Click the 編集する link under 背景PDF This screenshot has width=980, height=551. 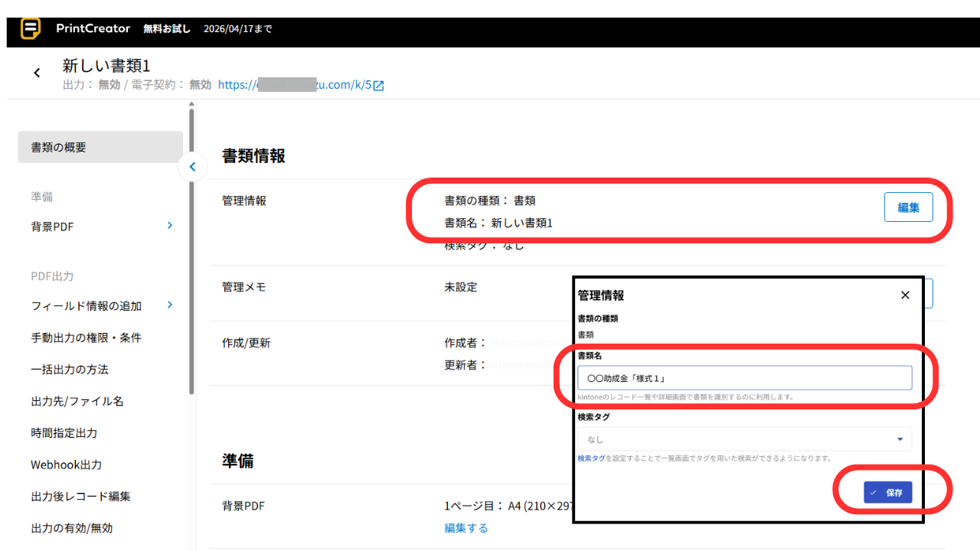point(465,527)
